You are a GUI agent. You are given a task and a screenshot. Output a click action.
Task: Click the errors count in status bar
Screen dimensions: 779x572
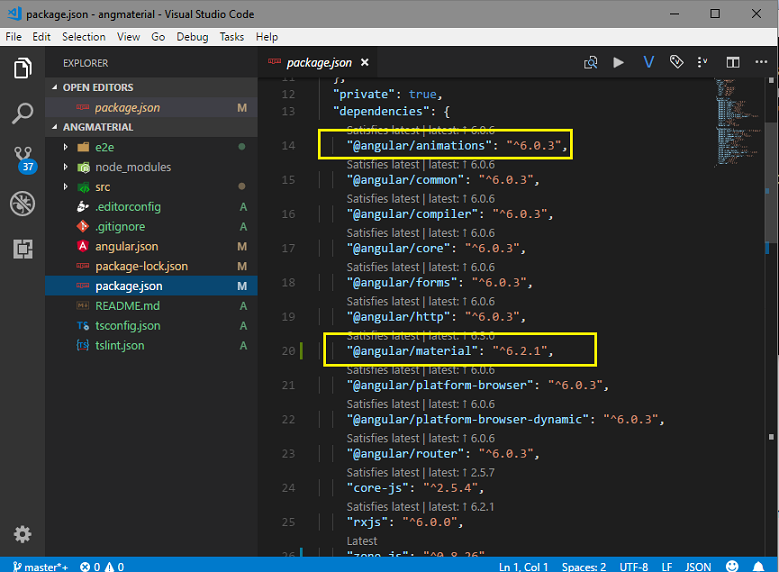[x=90, y=567]
